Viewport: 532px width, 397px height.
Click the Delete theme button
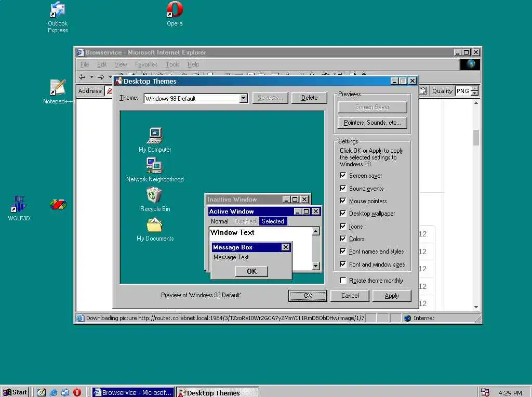(x=309, y=98)
